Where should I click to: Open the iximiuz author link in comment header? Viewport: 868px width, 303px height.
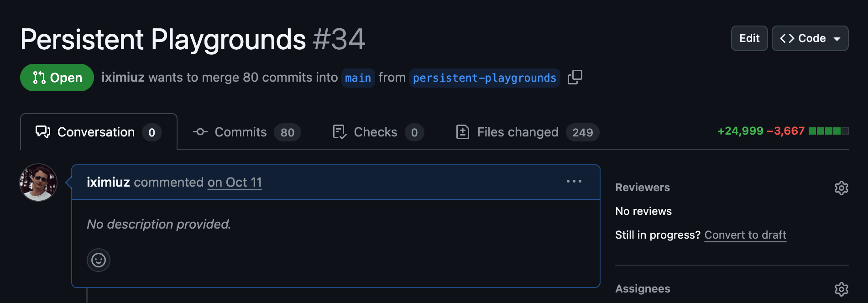(108, 183)
